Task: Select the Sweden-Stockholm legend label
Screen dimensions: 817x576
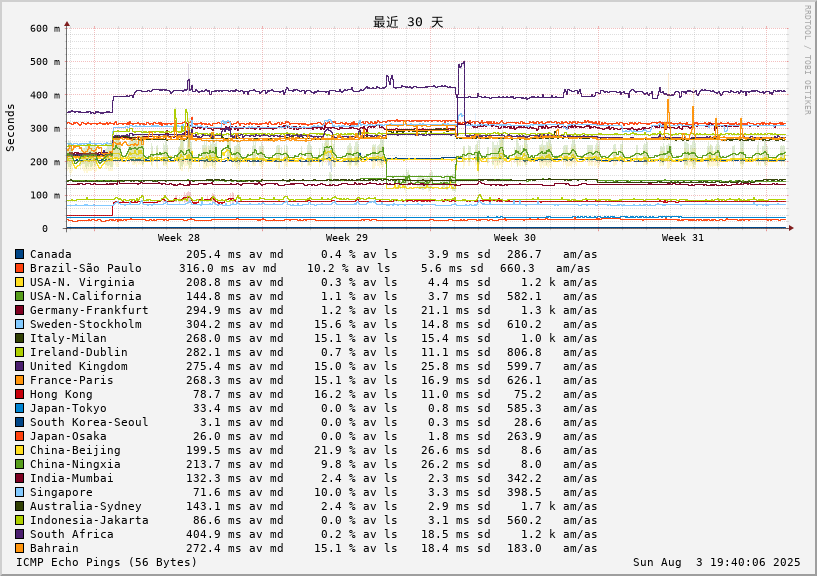Action: click(85, 324)
